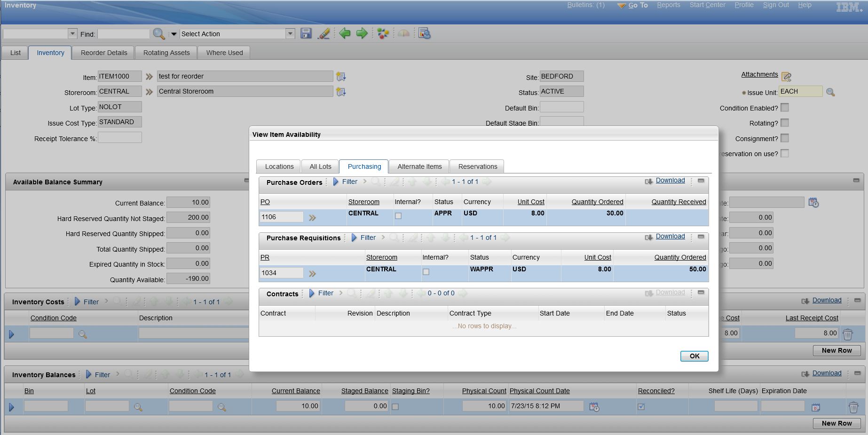Image resolution: width=868 pixels, height=435 pixels.
Task: Toggle the Condition Enabled checkbox
Action: tap(784, 108)
